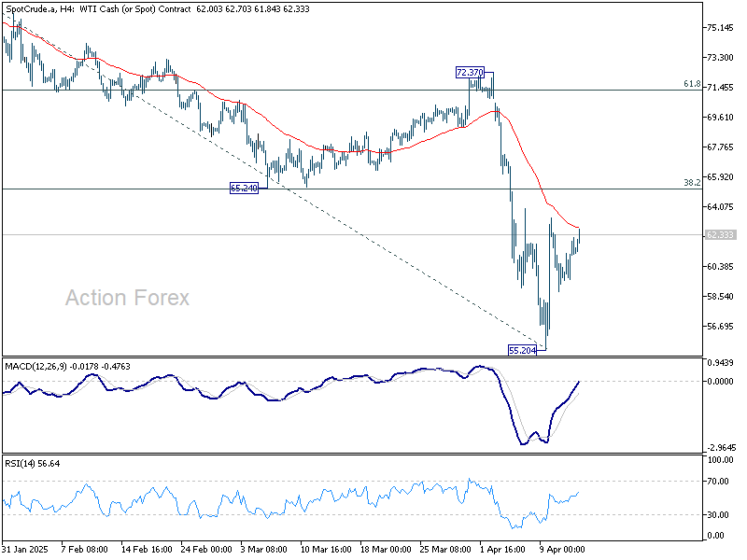Click the 75.145 price axis value
The image size is (747, 560).
(720, 28)
